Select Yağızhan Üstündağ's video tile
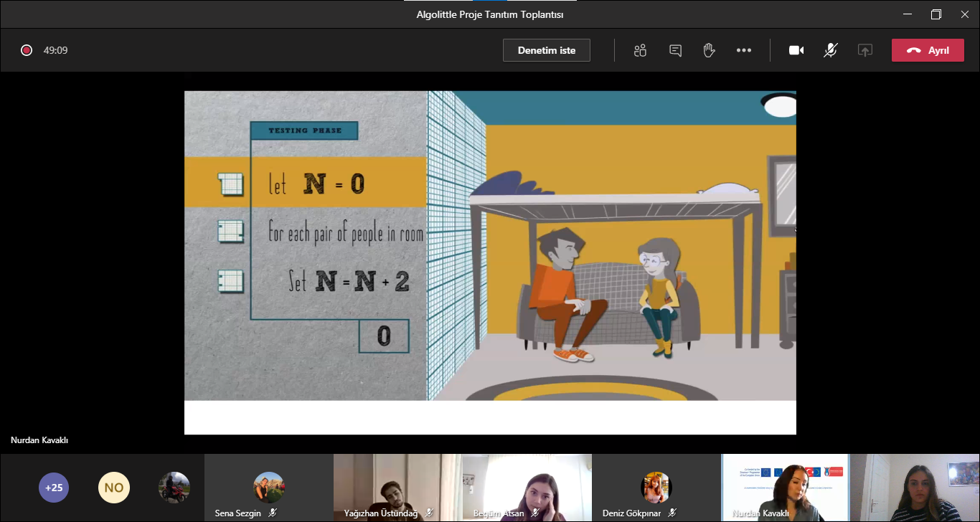The image size is (980, 522). click(x=397, y=488)
